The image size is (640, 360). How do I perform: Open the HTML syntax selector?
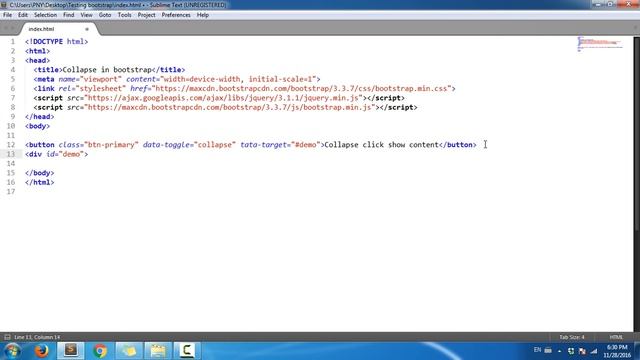coord(616,337)
